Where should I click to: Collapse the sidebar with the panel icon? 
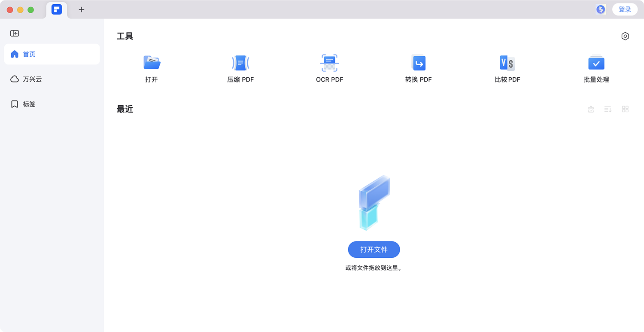tap(14, 33)
